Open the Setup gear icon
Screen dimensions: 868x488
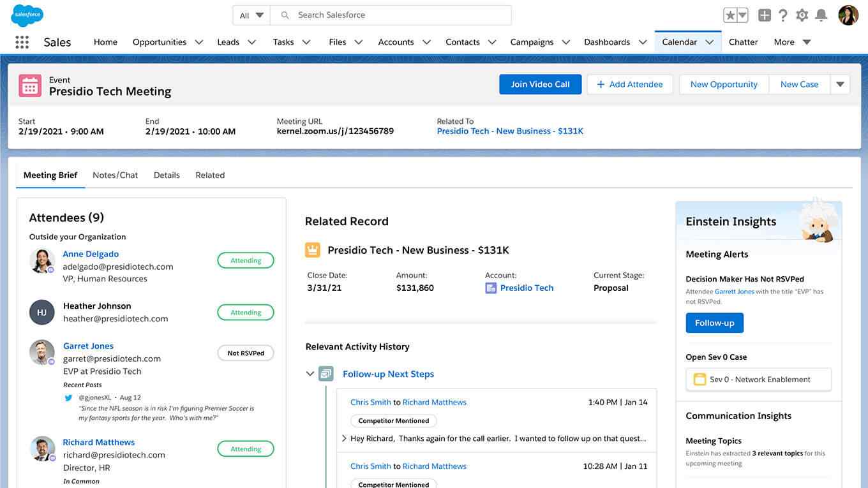tap(802, 15)
